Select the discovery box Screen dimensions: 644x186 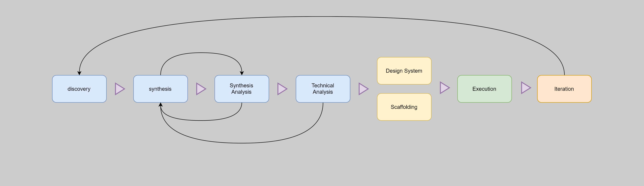point(79,89)
